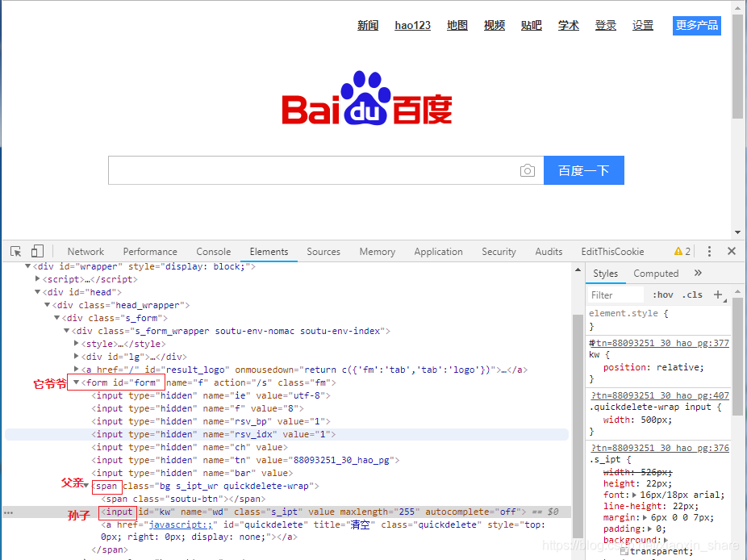Collapse the div class="s_form" node

(56, 318)
